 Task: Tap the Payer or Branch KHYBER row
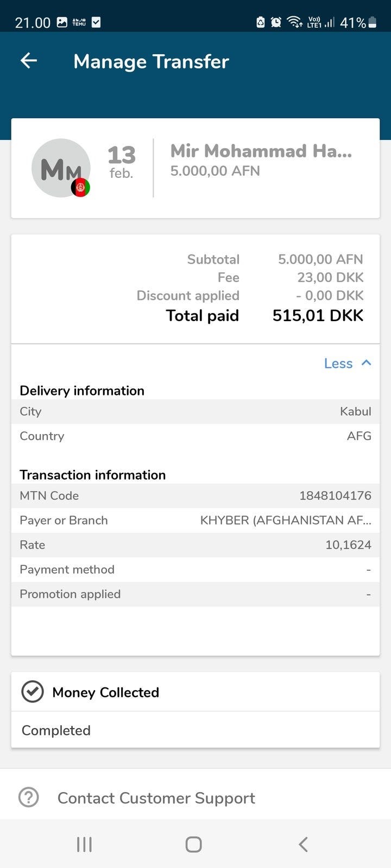coord(195,520)
